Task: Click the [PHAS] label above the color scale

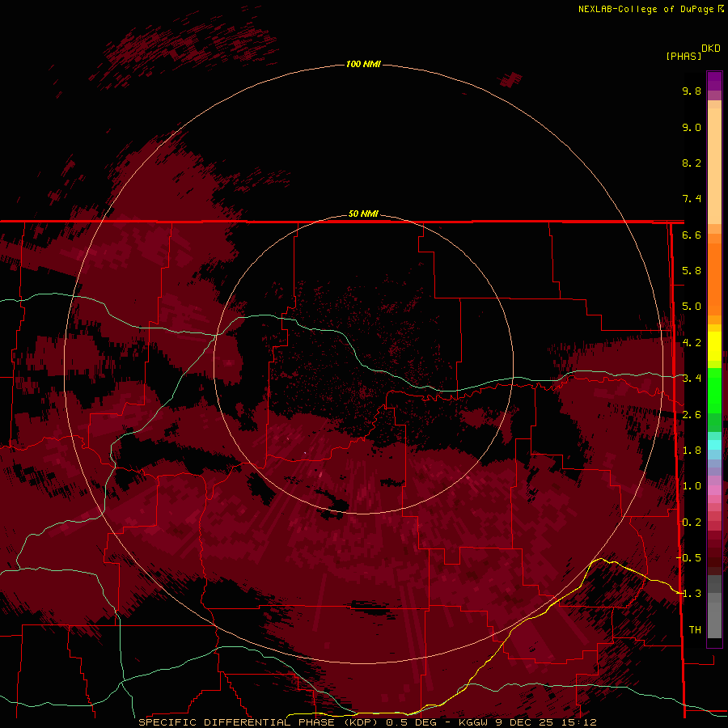Action: pyautogui.click(x=684, y=56)
